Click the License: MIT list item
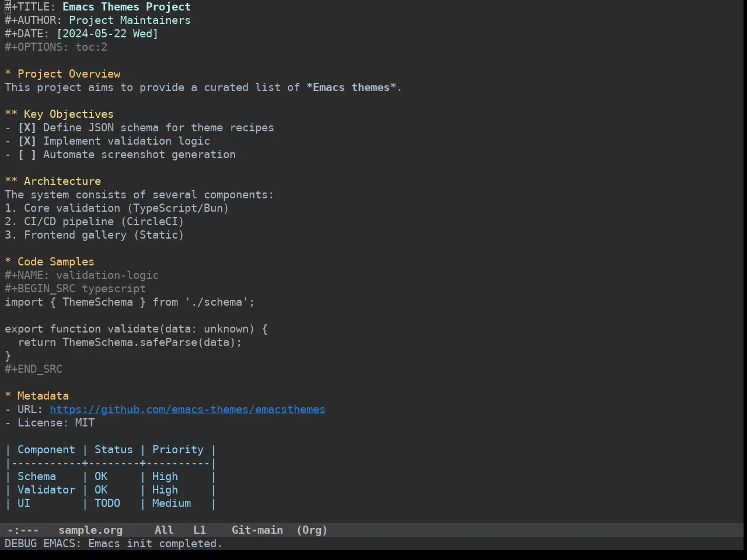The height and width of the screenshot is (560, 747). coord(50,423)
